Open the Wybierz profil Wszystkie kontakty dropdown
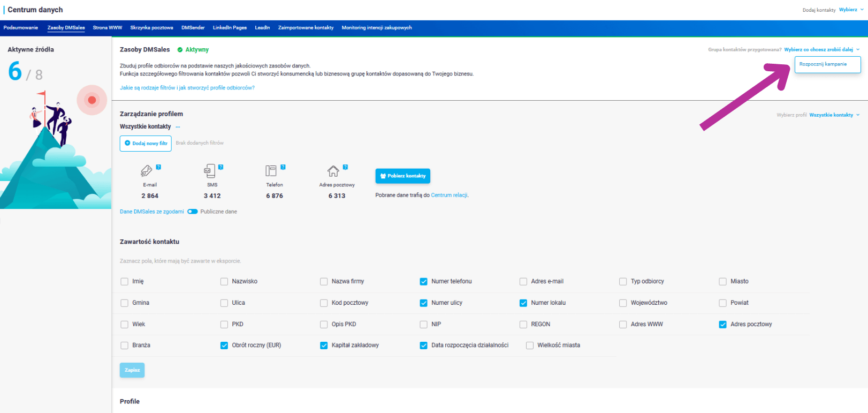Viewport: 868px width, 413px height. [x=834, y=115]
